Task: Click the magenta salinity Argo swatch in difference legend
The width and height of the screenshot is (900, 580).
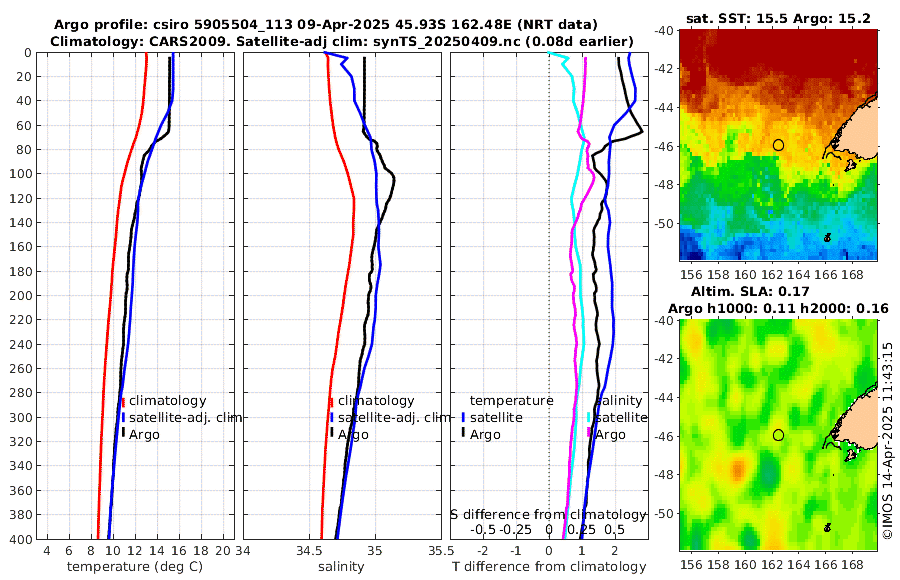Action: click(x=589, y=433)
